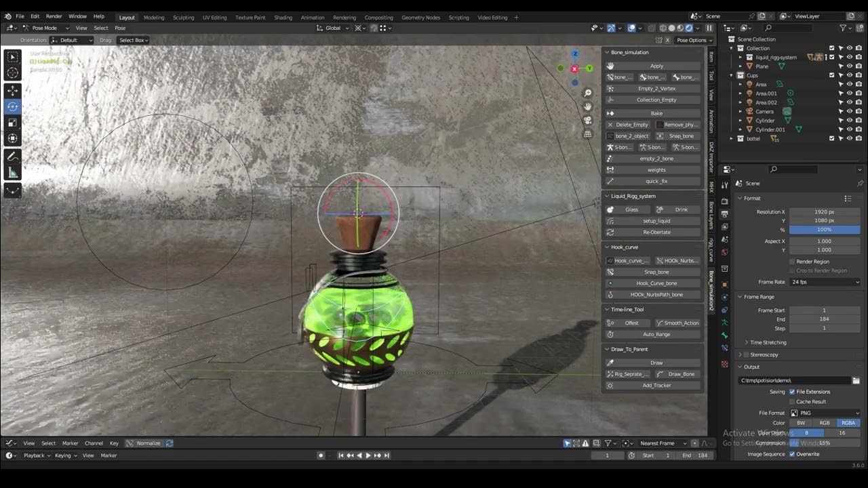Open the File Format PNG dropdown

(825, 413)
